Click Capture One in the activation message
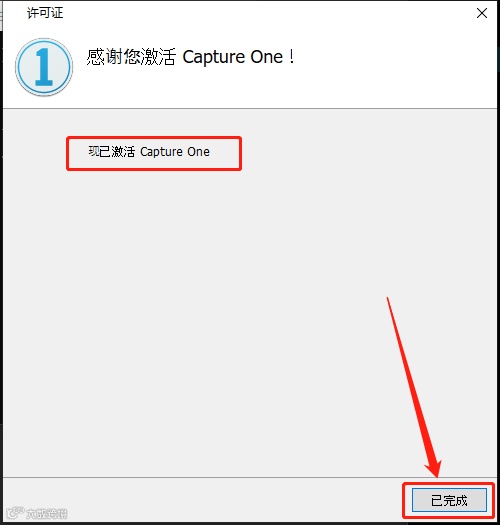500x525 pixels. (x=174, y=152)
